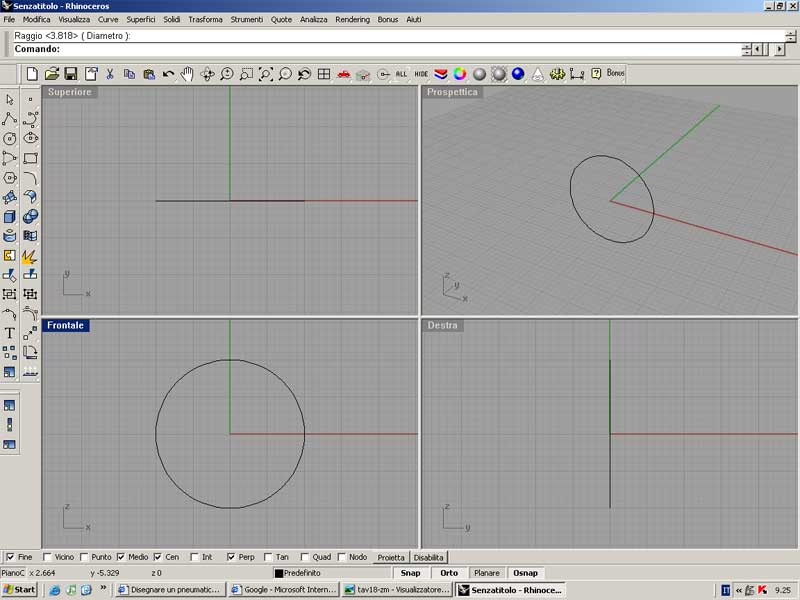Click the Undo arrow icon
Viewport: 800px width, 600px height.
(x=168, y=74)
